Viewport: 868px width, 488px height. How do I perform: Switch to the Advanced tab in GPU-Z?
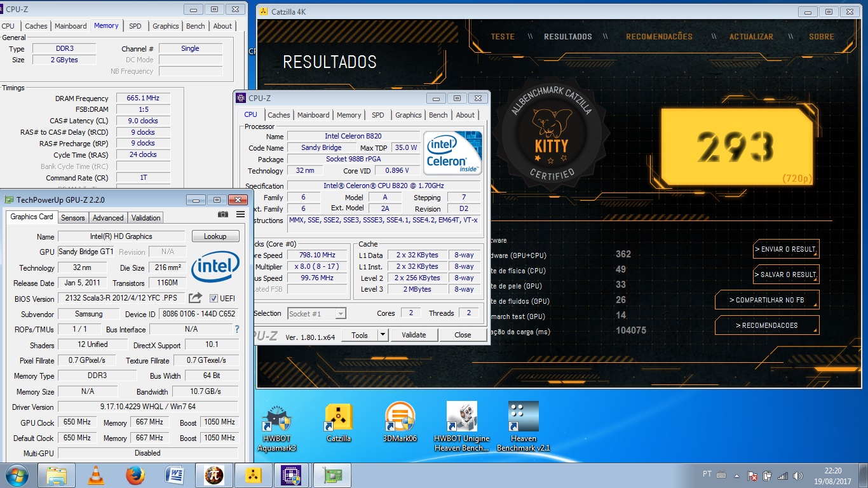pyautogui.click(x=108, y=217)
